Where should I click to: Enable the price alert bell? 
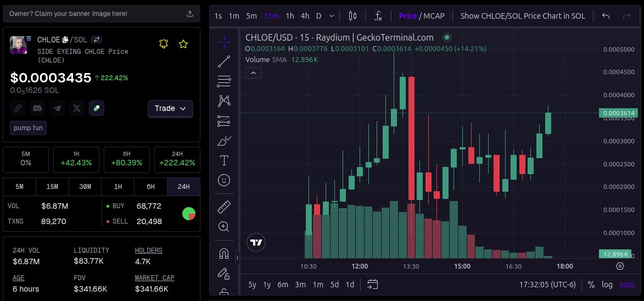(x=164, y=43)
